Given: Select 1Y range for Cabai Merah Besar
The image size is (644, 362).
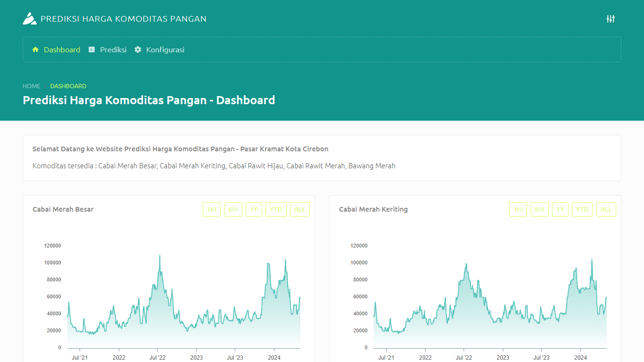Looking at the screenshot, I should (254, 210).
